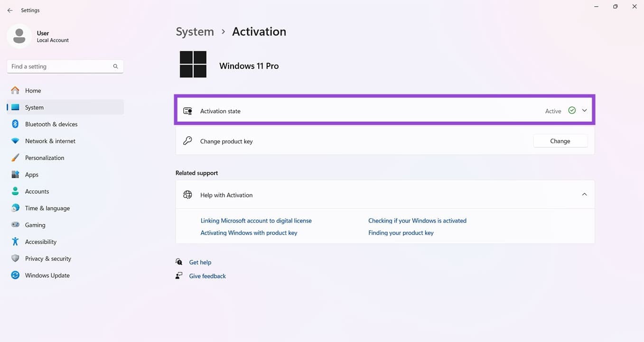Click the Activation state certificate icon
Image resolution: width=644 pixels, height=342 pixels.
(x=187, y=111)
